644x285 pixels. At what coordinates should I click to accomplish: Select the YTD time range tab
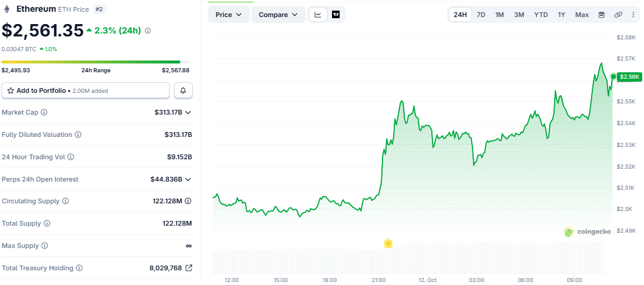coord(541,15)
